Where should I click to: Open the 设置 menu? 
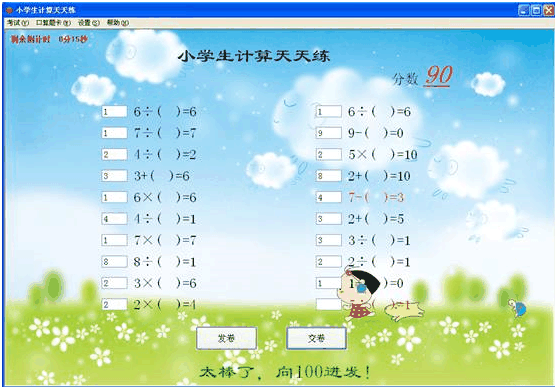tap(89, 23)
